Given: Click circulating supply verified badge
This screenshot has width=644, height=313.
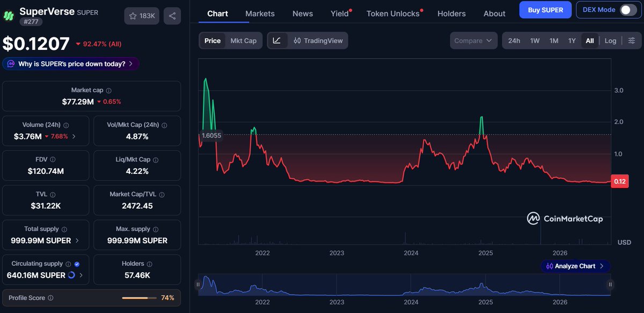Looking at the screenshot, I should pos(77,264).
